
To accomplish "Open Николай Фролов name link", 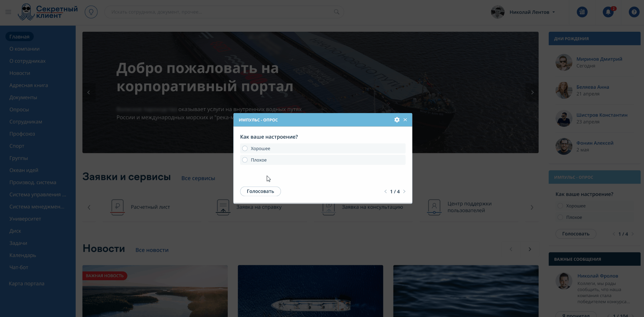I will (x=598, y=276).
